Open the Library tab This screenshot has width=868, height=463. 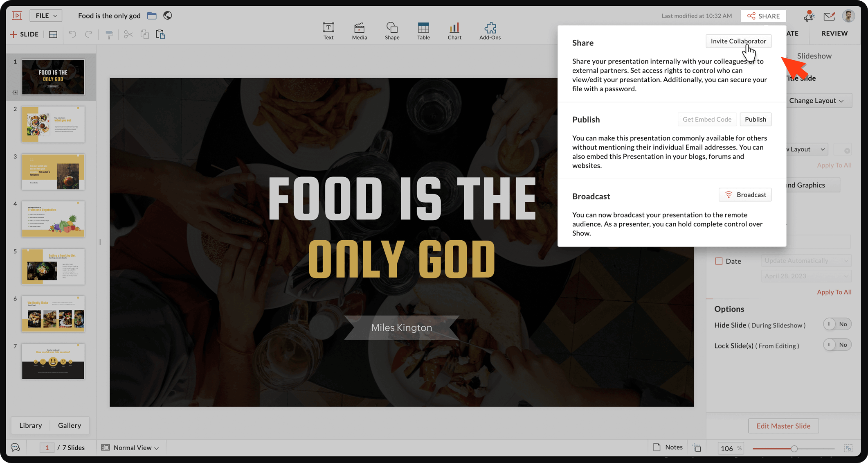tap(31, 425)
